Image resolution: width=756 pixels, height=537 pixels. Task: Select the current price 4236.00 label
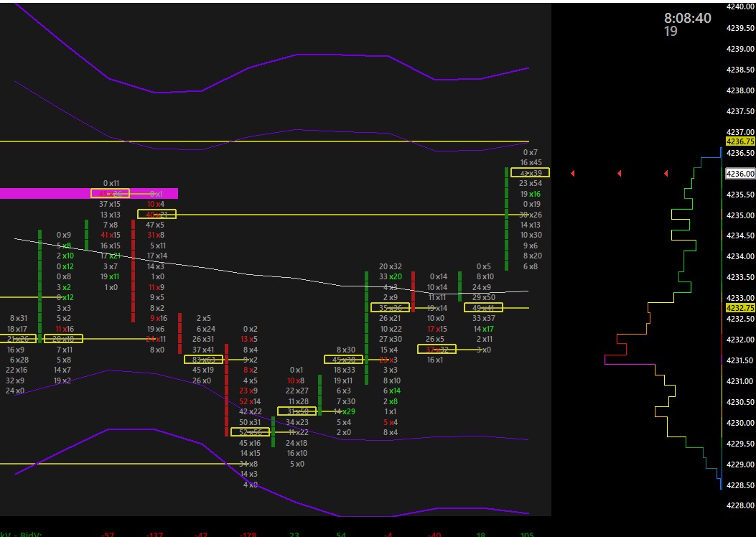pyautogui.click(x=740, y=174)
